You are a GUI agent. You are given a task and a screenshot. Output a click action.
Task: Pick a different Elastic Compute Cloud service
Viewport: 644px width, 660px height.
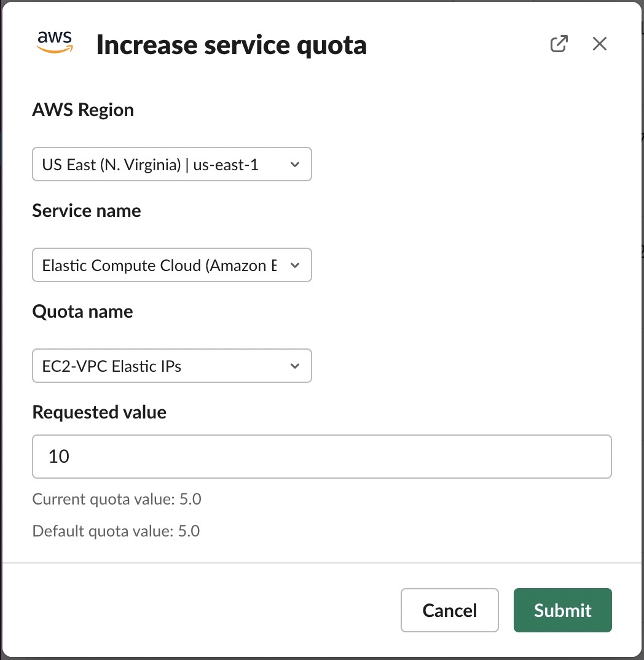tap(171, 265)
